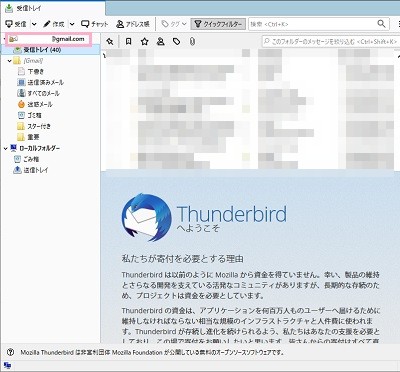
Task: Toggle the contact quick filter icon
Action: (160, 42)
